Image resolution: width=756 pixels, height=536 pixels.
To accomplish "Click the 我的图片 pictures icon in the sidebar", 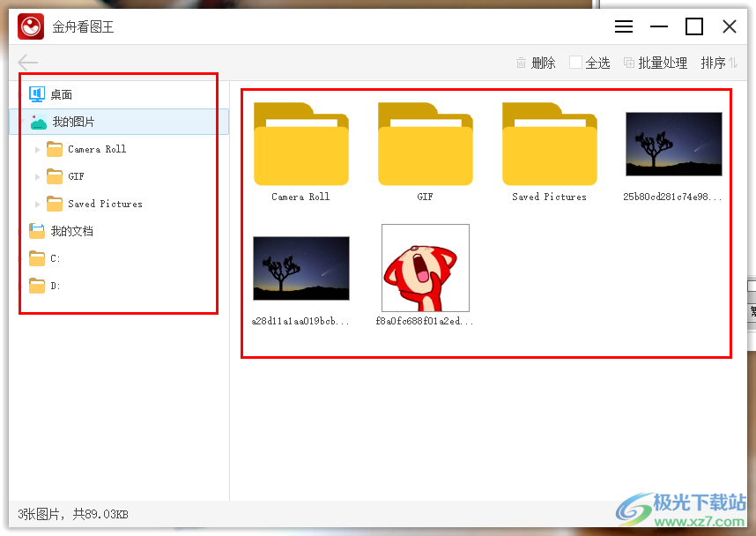I will pos(39,122).
